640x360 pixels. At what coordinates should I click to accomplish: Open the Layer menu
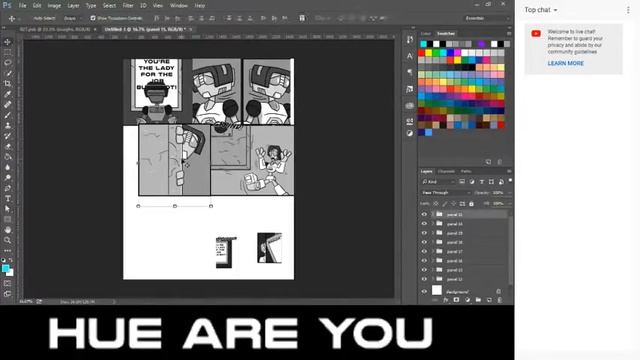point(73,6)
